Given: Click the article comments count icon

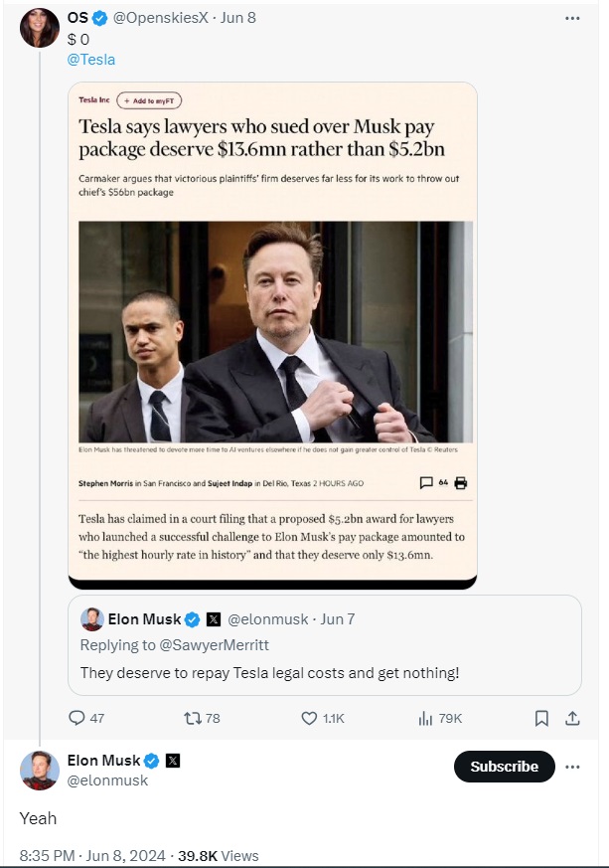Looking at the screenshot, I should click(x=427, y=483).
